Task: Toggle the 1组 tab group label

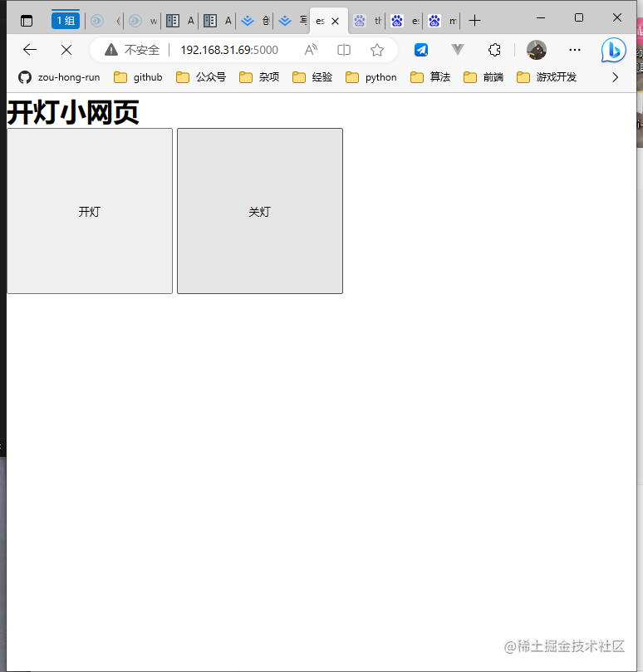Action: (66, 21)
